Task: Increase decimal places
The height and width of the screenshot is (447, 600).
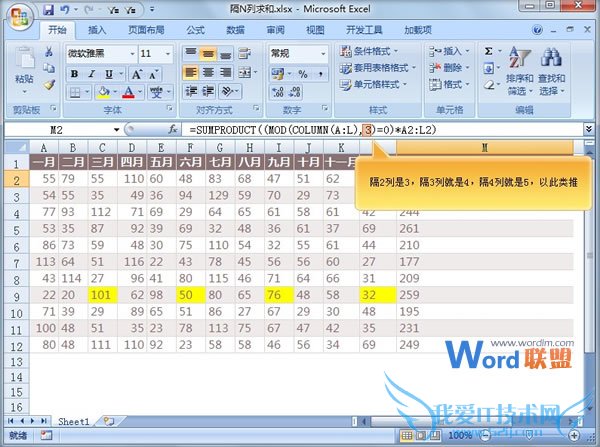Action: point(277,92)
